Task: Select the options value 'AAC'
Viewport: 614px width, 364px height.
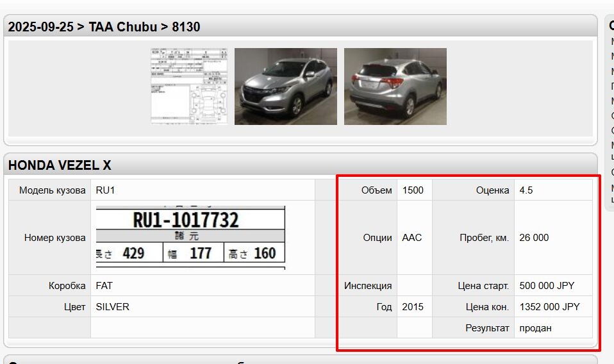Action: (x=412, y=238)
